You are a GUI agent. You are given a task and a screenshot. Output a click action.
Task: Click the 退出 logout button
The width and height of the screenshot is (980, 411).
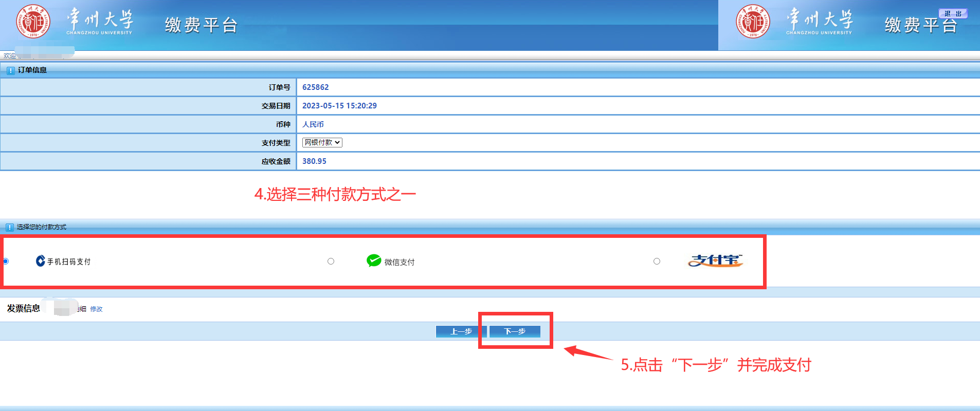point(953,14)
